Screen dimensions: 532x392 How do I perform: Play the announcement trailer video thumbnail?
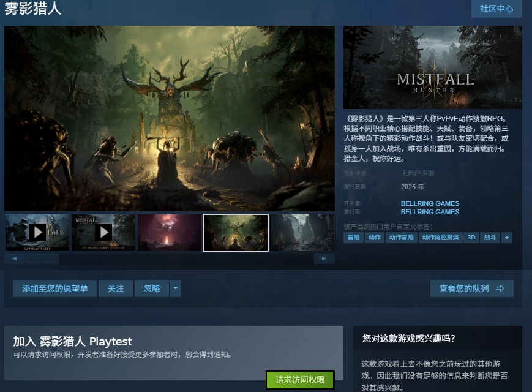point(103,232)
